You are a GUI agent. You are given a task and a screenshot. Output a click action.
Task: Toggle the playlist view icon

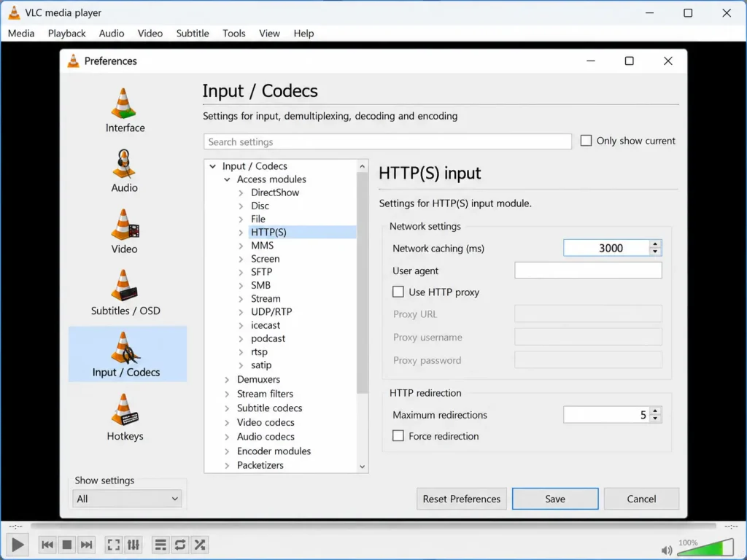(160, 545)
